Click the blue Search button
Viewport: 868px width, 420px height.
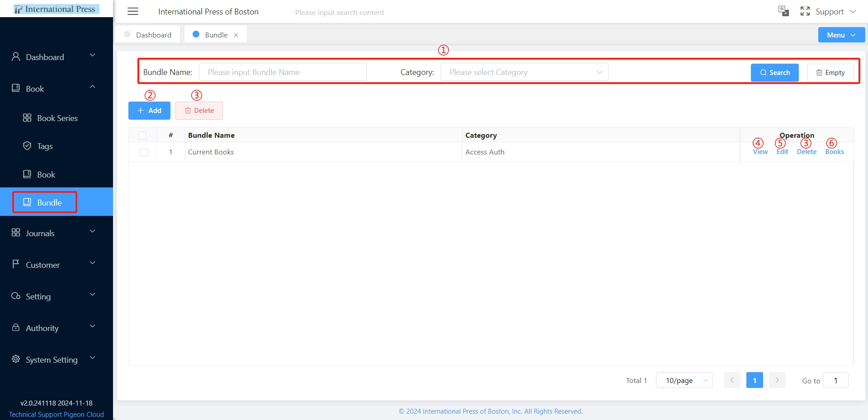pos(775,72)
